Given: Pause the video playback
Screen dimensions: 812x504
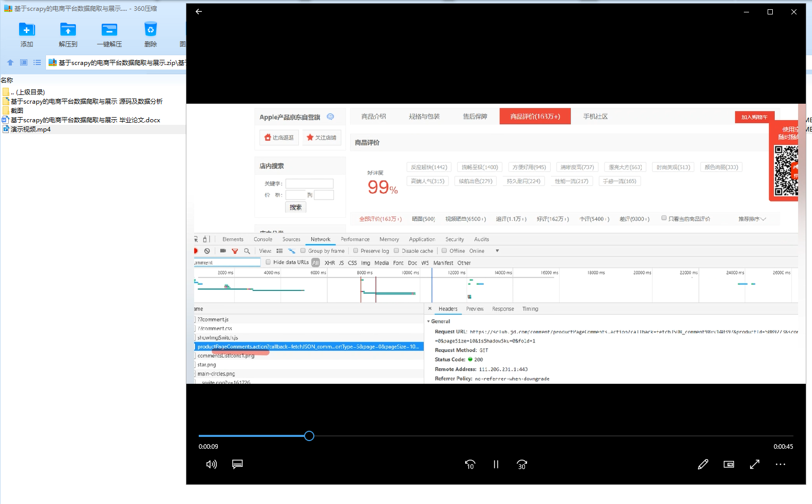Looking at the screenshot, I should tap(496, 464).
